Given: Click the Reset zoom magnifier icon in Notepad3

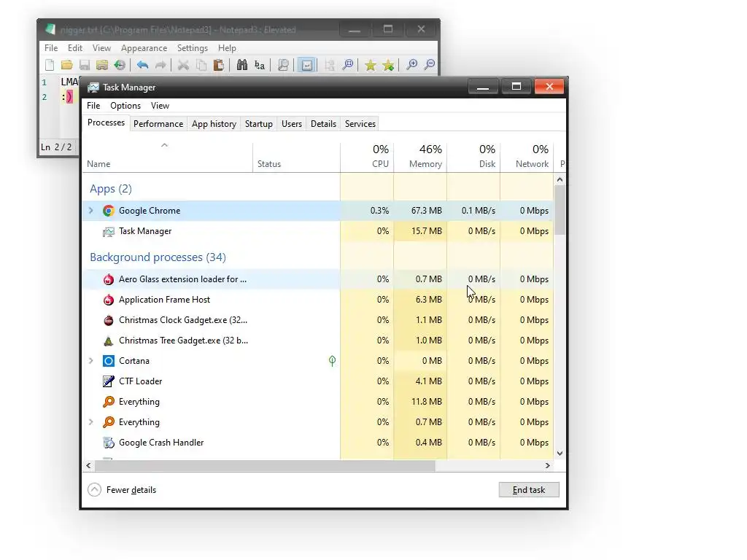Looking at the screenshot, I should 348,65.
